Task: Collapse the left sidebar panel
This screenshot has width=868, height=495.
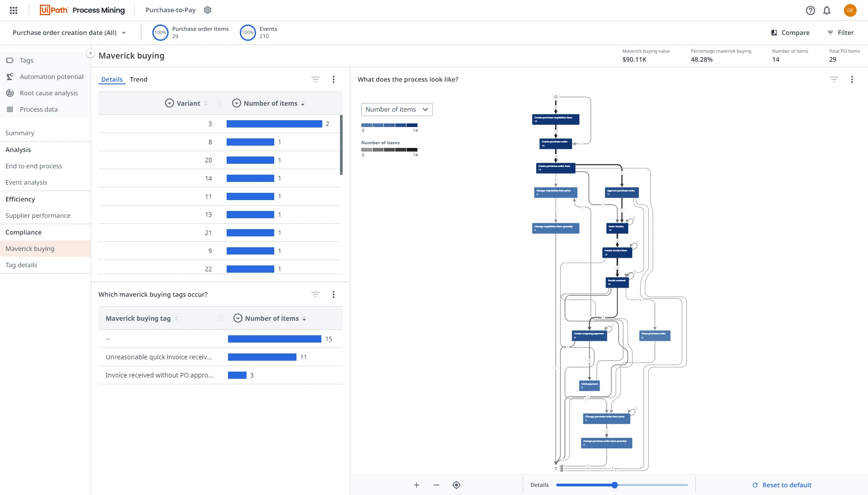Action: click(x=91, y=54)
